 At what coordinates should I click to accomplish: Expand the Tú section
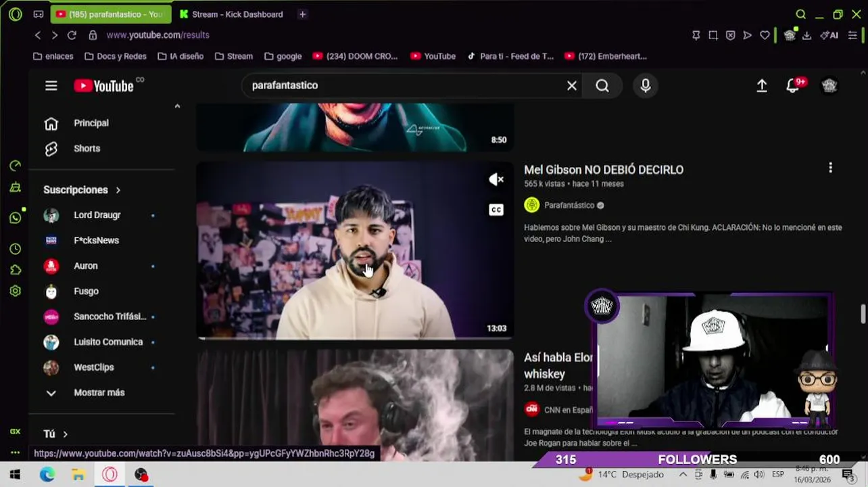coord(56,434)
